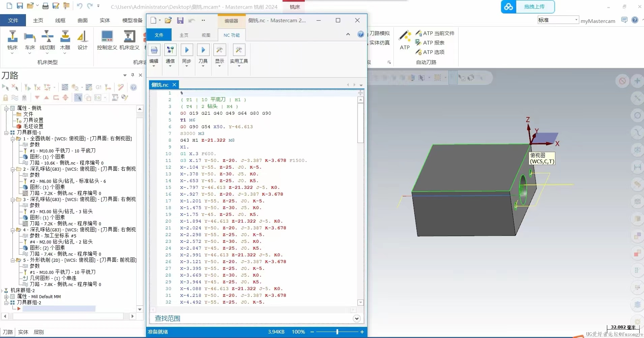Collapse operation 1 Circle Mill node

[12, 139]
